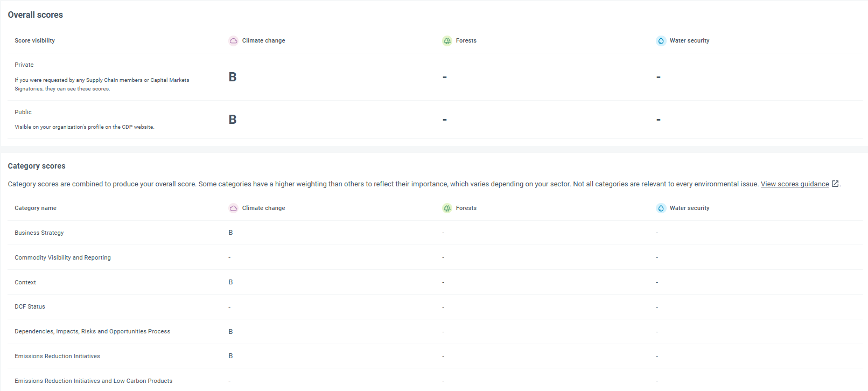Click the Climate change cloud icon in Overall scores
This screenshot has height=391, width=868.
click(233, 41)
